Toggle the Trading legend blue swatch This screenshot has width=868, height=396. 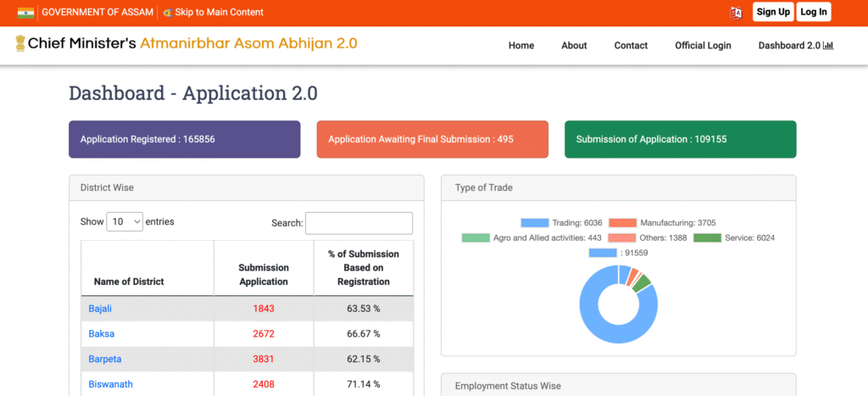[535, 223]
